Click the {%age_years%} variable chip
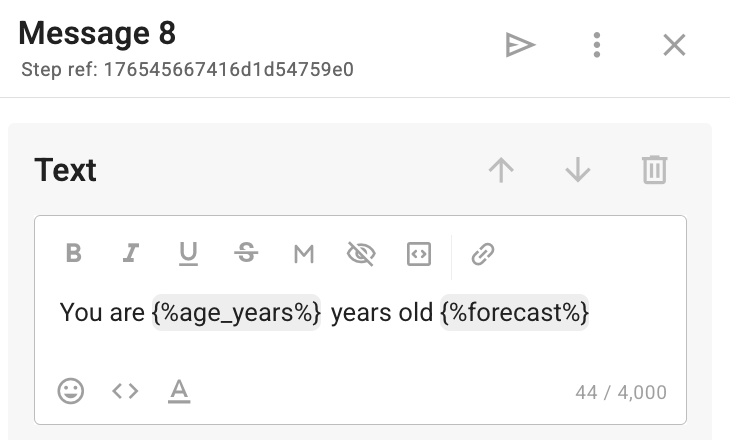 click(x=237, y=313)
